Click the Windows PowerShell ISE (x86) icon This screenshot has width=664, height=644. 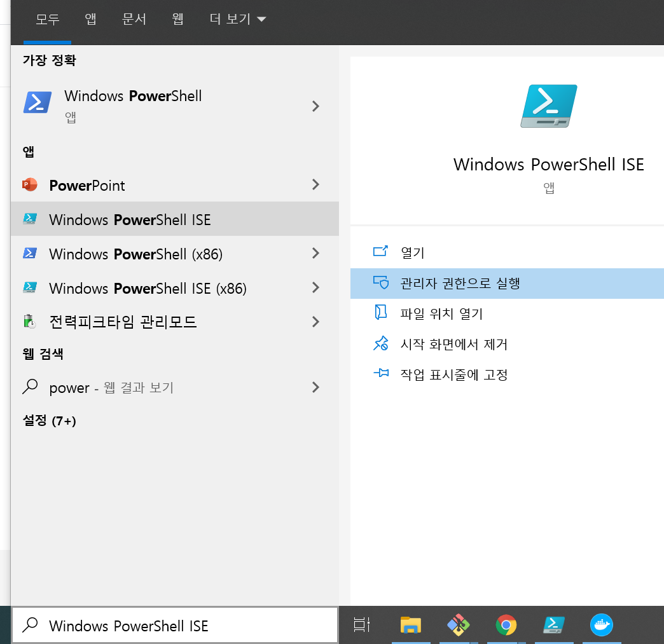tap(30, 287)
